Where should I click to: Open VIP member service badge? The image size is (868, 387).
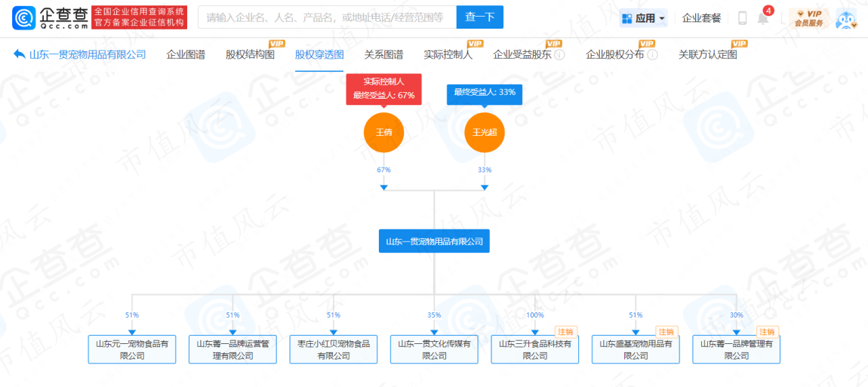click(x=809, y=18)
